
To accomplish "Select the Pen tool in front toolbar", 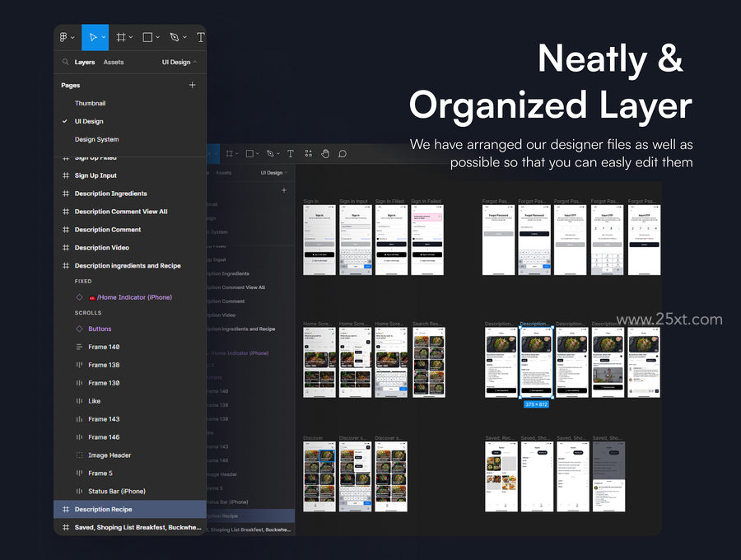I will point(175,37).
